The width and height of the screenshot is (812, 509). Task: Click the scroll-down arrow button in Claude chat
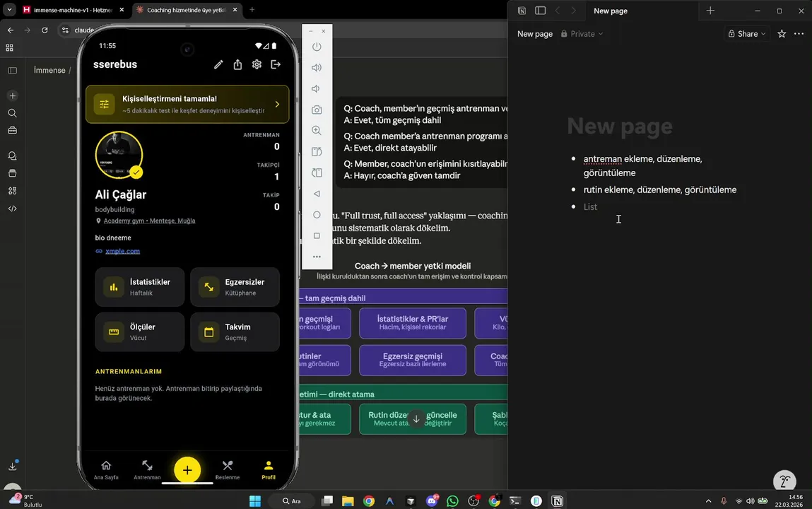click(416, 419)
